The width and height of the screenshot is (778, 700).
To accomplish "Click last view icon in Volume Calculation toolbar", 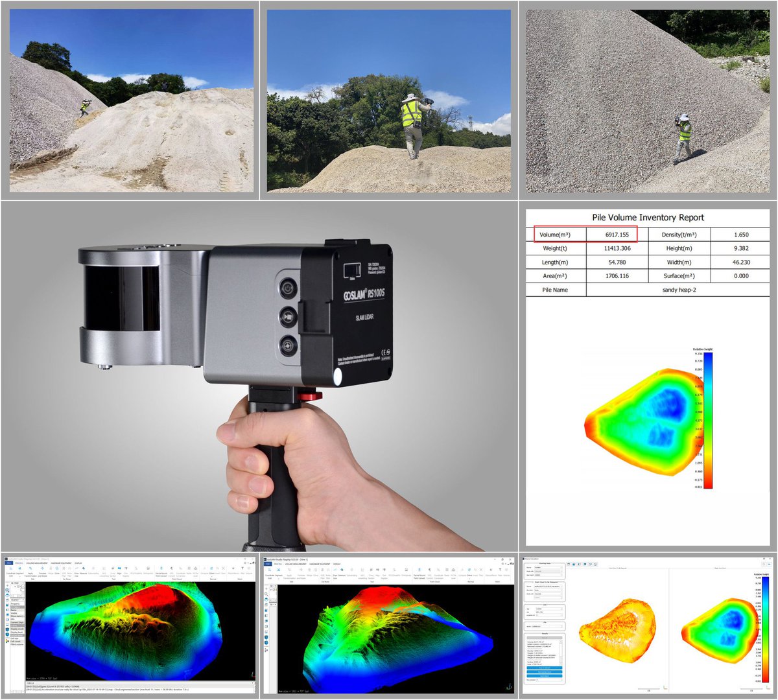I will [595, 565].
